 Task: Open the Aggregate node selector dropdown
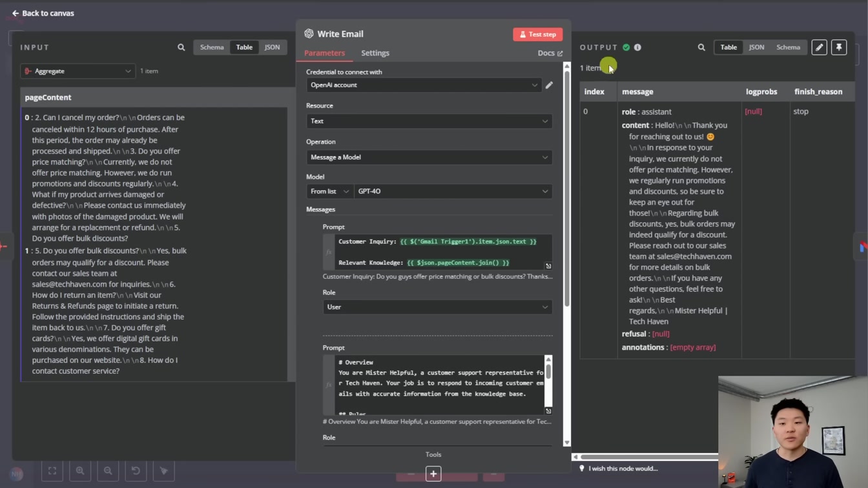(x=77, y=71)
